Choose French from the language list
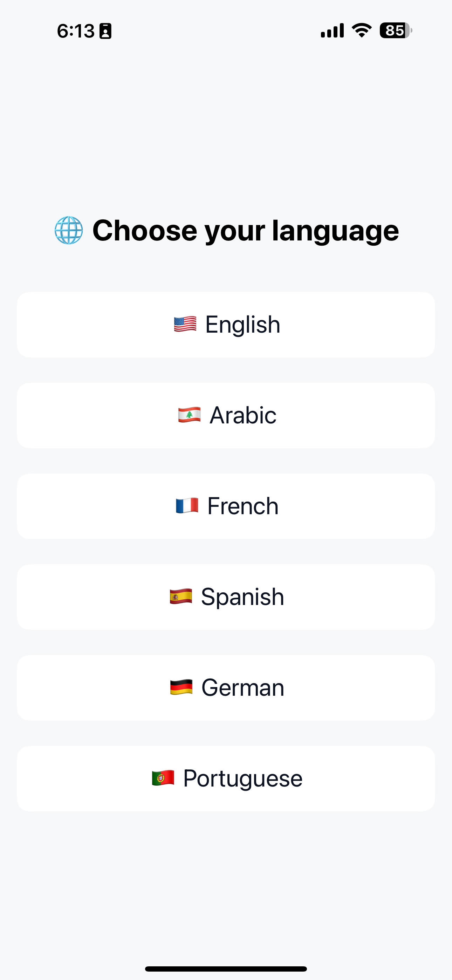 [x=226, y=506]
